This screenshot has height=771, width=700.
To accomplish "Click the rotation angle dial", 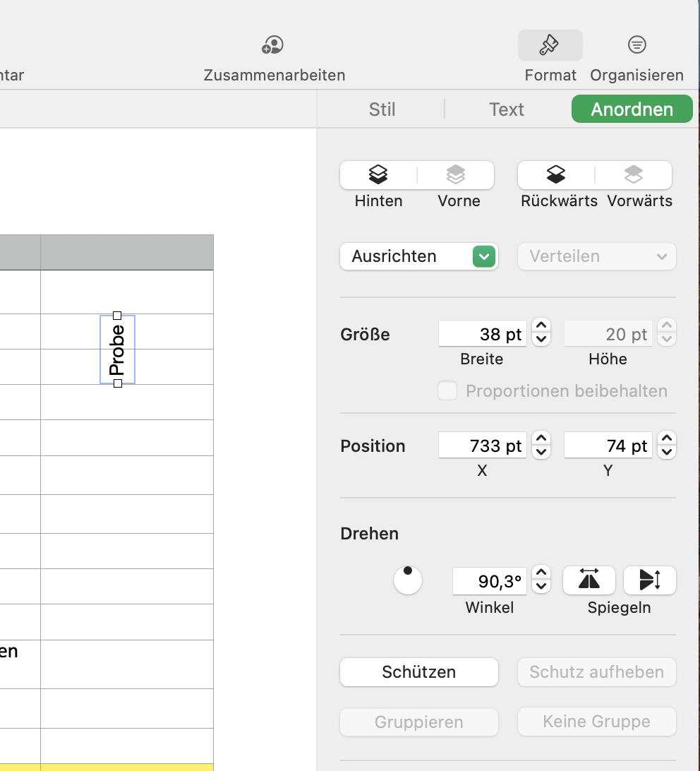I will (x=408, y=580).
